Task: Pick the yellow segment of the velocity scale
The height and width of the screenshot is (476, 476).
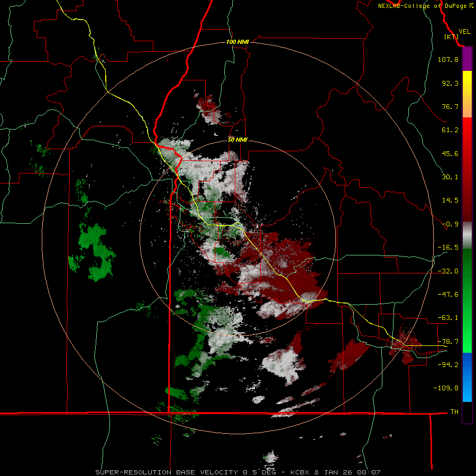Action: pyautogui.click(x=467, y=84)
